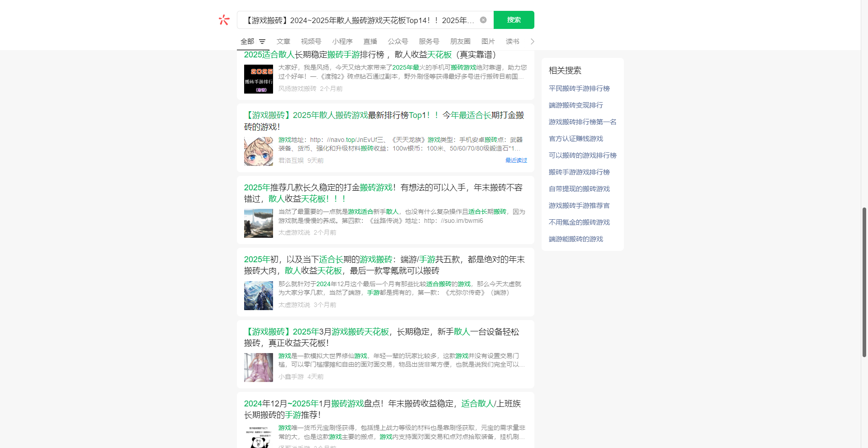868x448 pixels.
Task: Open the pink-dressed girl thumbnail
Action: [259, 368]
